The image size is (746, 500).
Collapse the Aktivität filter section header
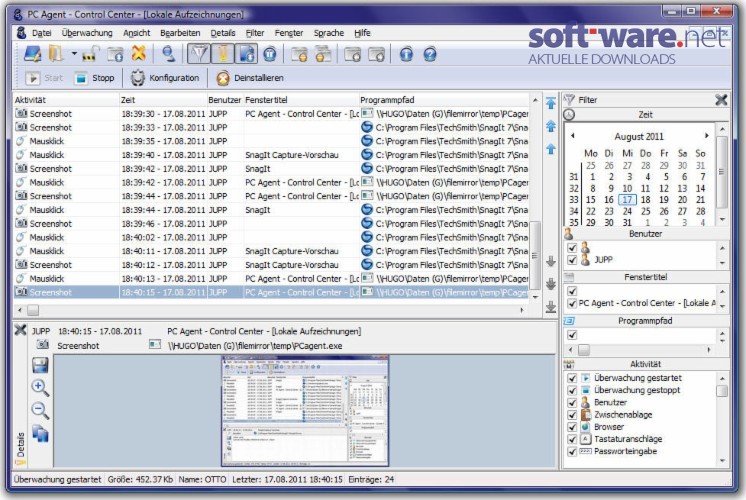click(646, 364)
